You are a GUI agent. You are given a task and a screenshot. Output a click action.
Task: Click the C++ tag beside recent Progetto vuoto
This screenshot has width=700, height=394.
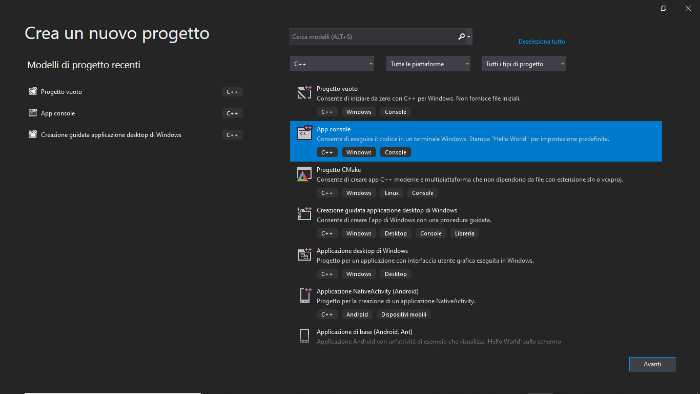(x=232, y=92)
